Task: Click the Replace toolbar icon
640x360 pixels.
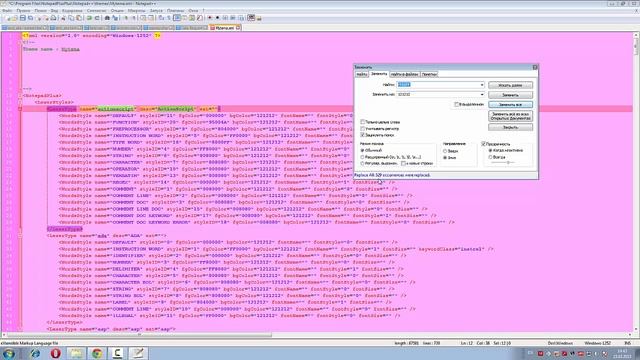Action: click(x=115, y=18)
